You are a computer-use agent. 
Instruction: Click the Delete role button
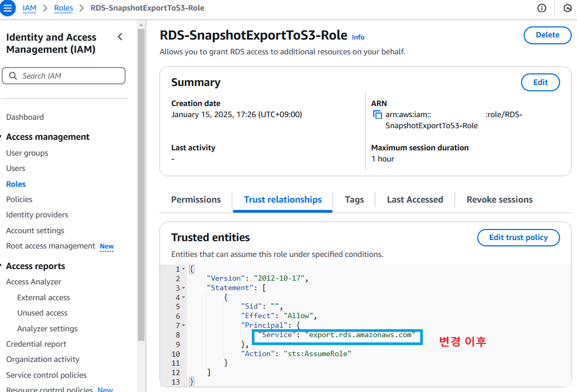tap(547, 35)
